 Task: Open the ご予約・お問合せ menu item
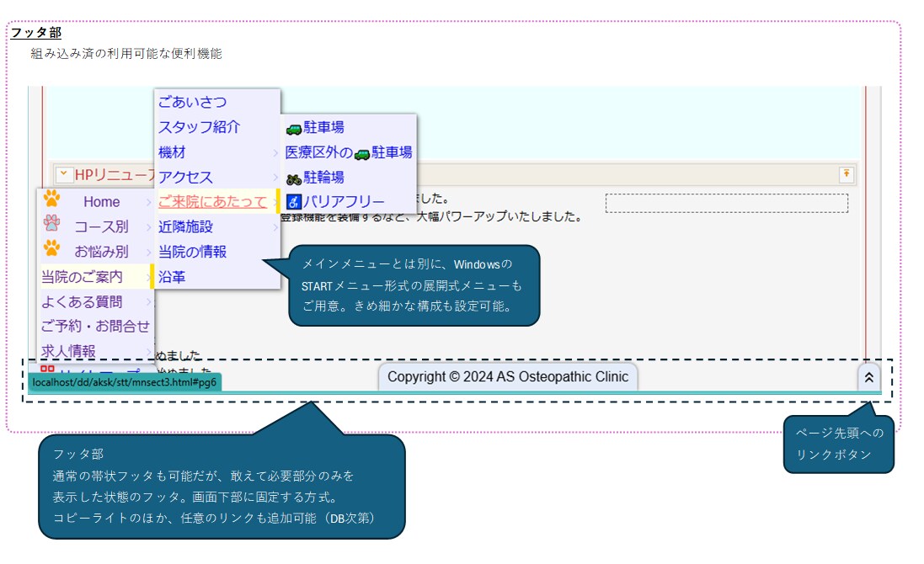tap(95, 326)
